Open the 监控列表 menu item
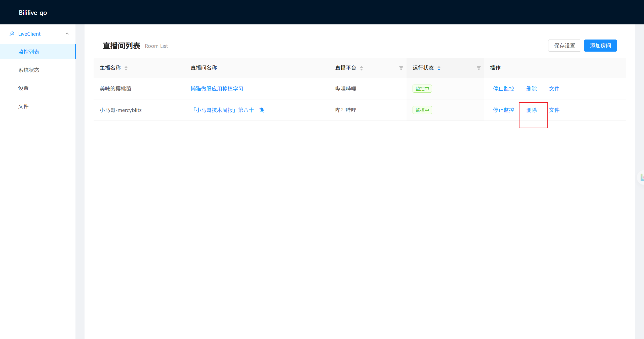 [38, 52]
